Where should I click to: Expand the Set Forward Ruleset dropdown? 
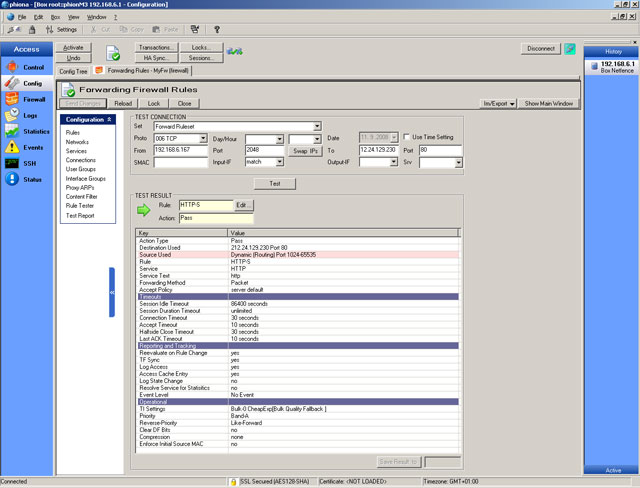tap(316, 126)
